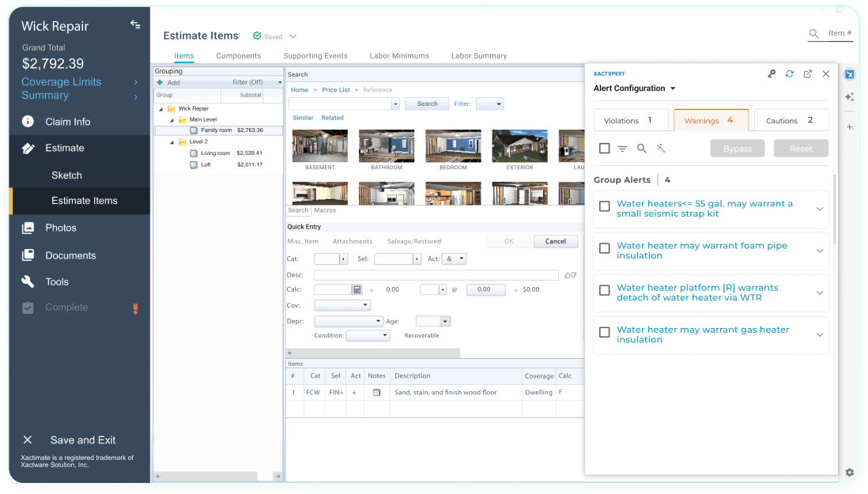The width and height of the screenshot is (868, 494).
Task: Check the seismic strap kit alert
Action: 605,207
